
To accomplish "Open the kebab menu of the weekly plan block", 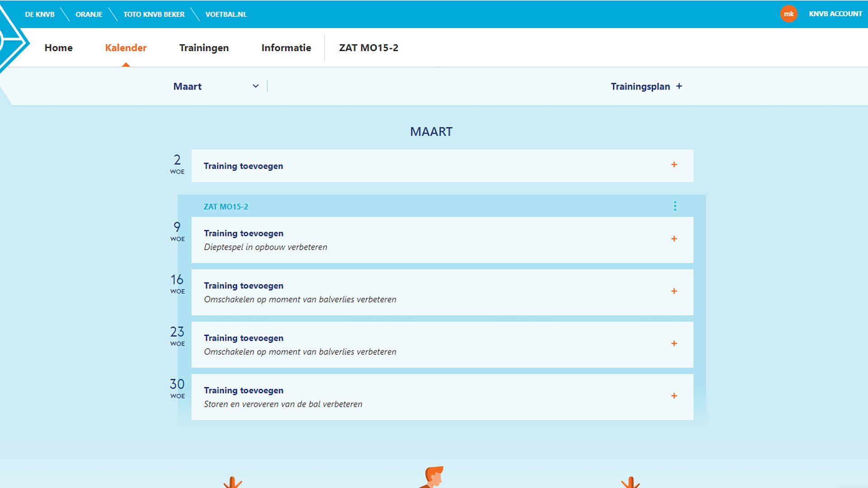I will pos(675,206).
